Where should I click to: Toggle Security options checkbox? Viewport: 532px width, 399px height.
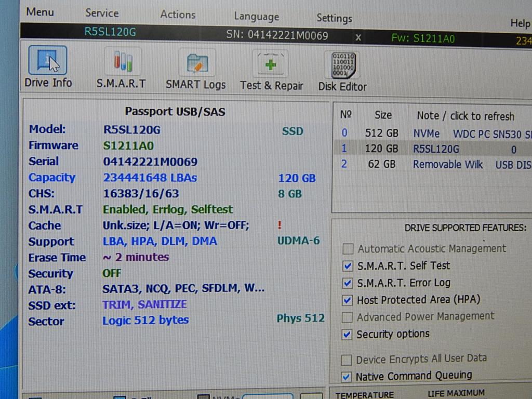(347, 335)
